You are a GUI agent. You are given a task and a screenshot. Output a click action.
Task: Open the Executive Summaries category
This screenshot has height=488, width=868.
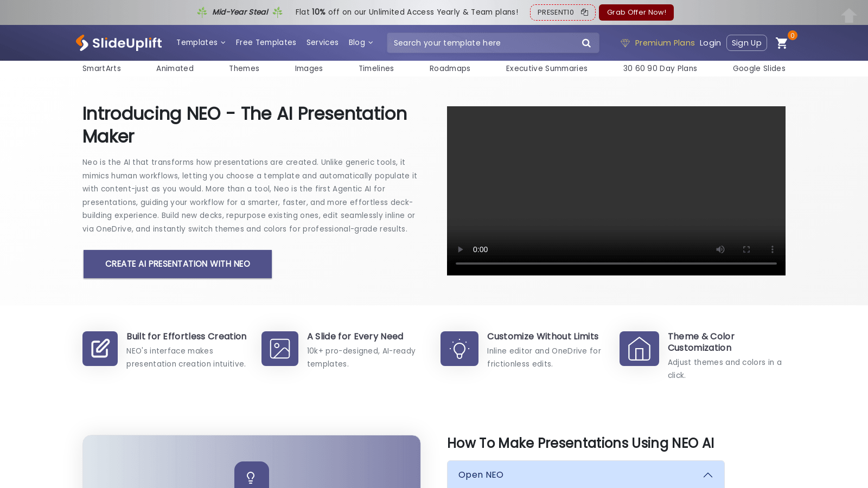[546, 68]
